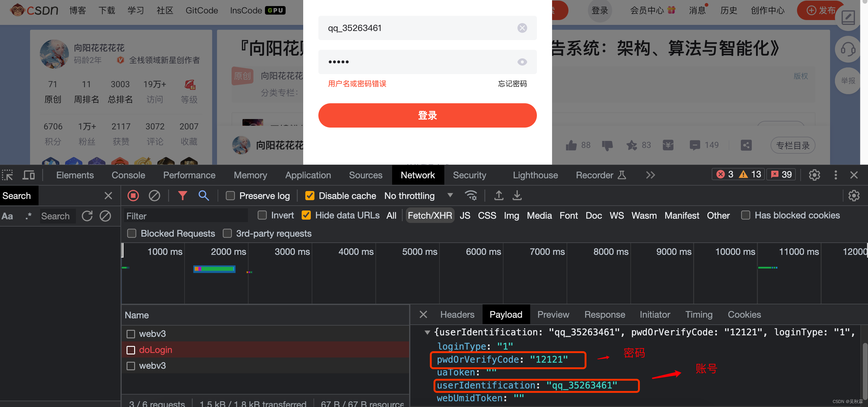Toggle the Hide data URLs checkbox
The image size is (868, 407).
pyautogui.click(x=307, y=215)
